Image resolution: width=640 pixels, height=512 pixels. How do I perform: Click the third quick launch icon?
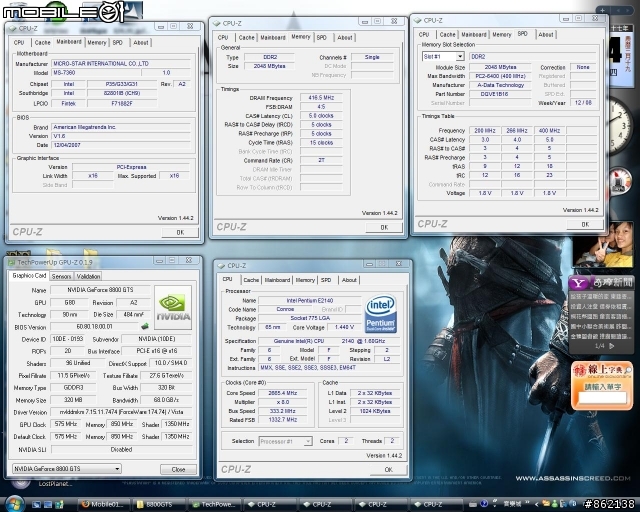59,505
